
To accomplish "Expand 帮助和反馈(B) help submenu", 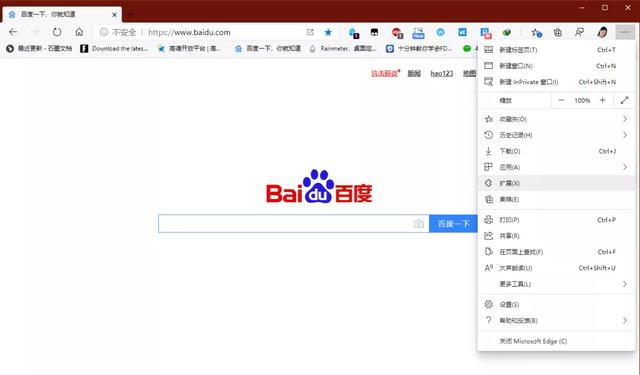I will [556, 321].
